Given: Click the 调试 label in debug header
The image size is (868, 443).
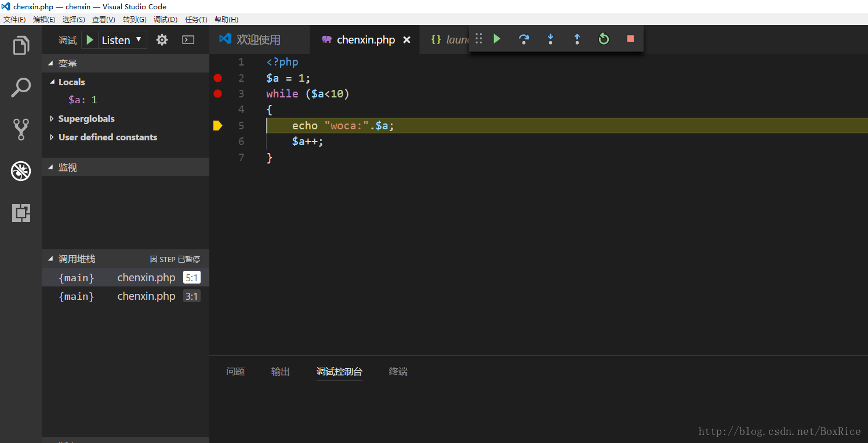Looking at the screenshot, I should [68, 41].
